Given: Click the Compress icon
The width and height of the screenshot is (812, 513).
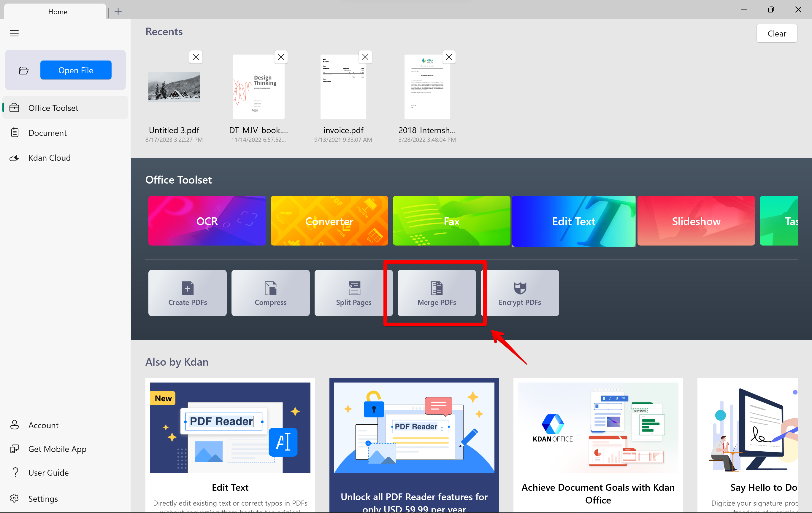Looking at the screenshot, I should (x=270, y=288).
